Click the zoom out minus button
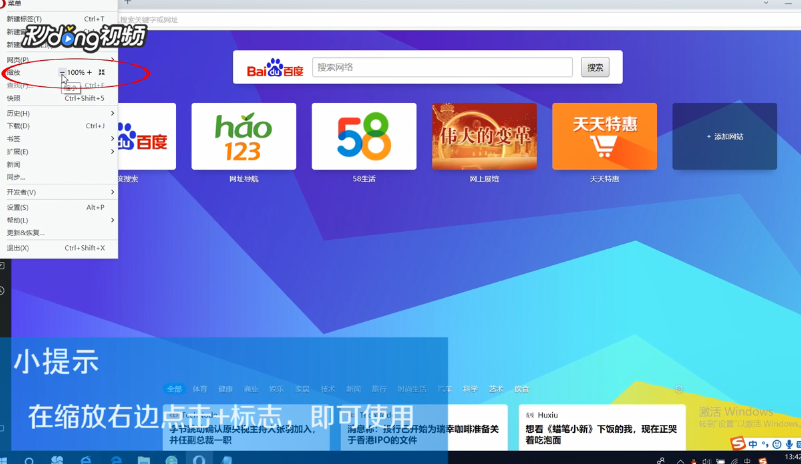The width and height of the screenshot is (801, 464). coord(62,73)
